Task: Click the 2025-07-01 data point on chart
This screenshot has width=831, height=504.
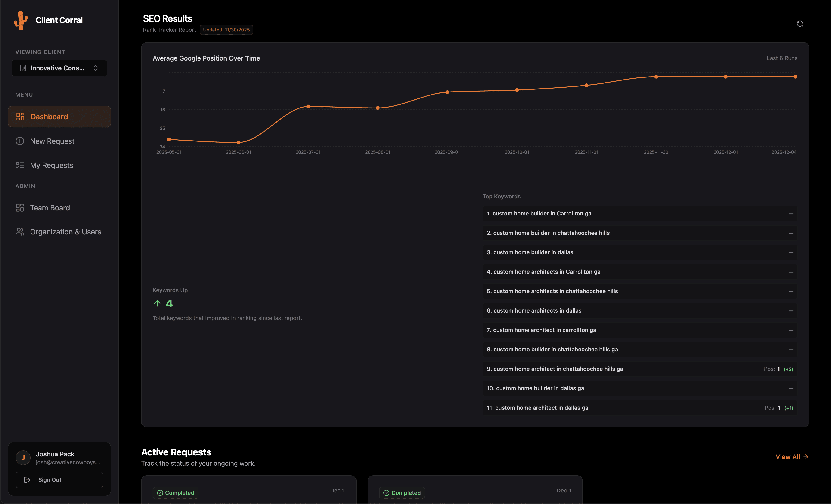Action: [x=308, y=107]
